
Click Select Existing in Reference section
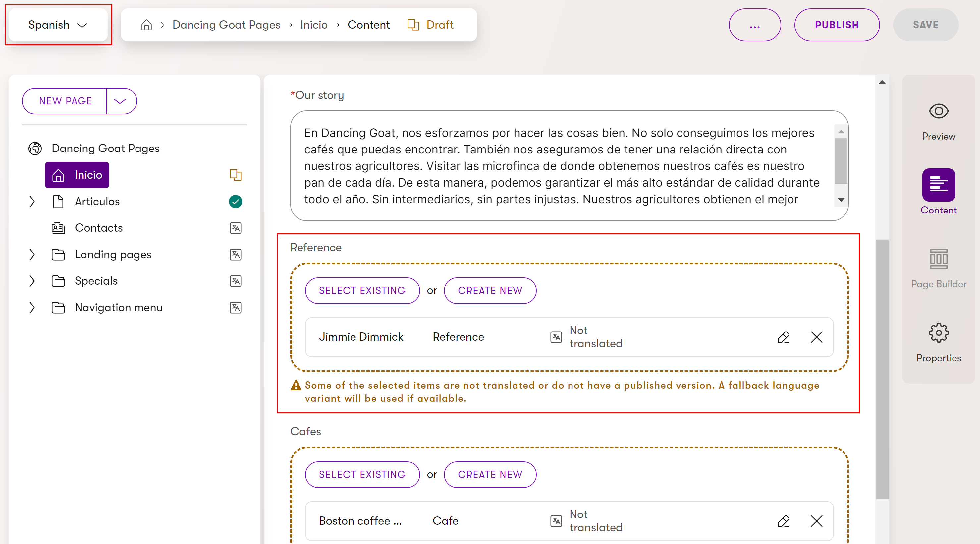362,290
